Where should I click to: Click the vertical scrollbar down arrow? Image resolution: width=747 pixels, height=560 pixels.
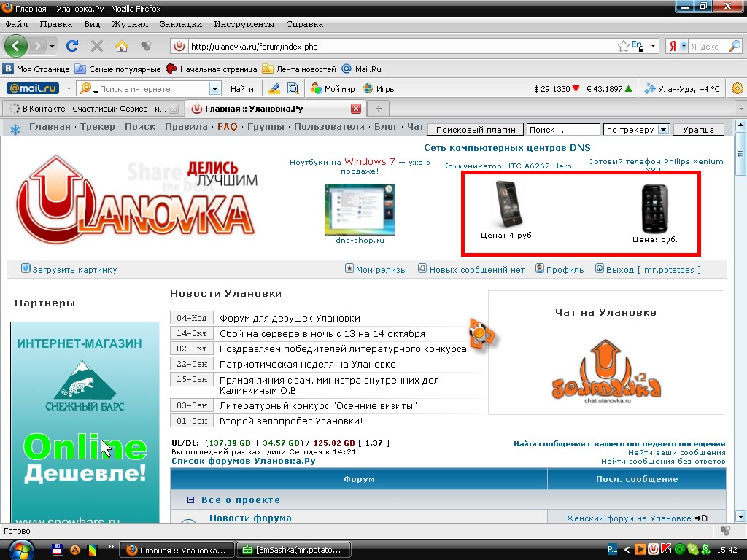(740, 516)
